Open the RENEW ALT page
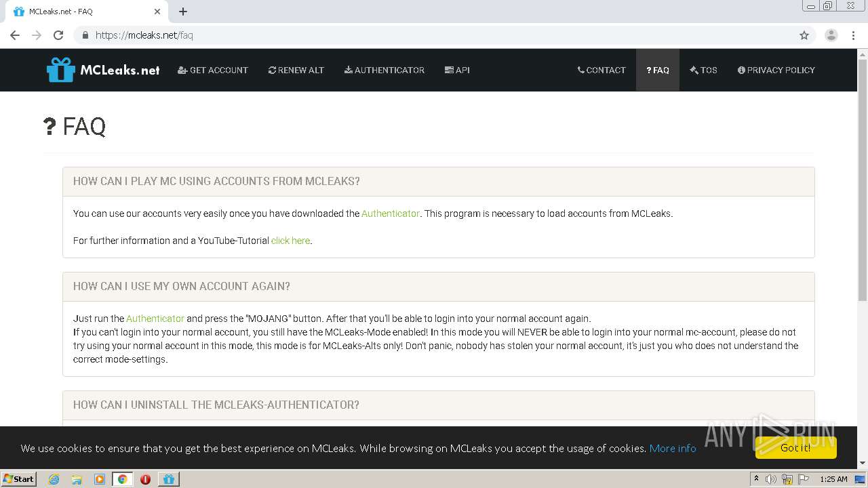 296,70
